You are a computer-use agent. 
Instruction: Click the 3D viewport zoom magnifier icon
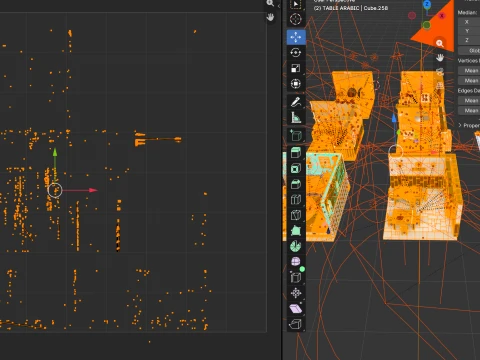pyautogui.click(x=440, y=43)
